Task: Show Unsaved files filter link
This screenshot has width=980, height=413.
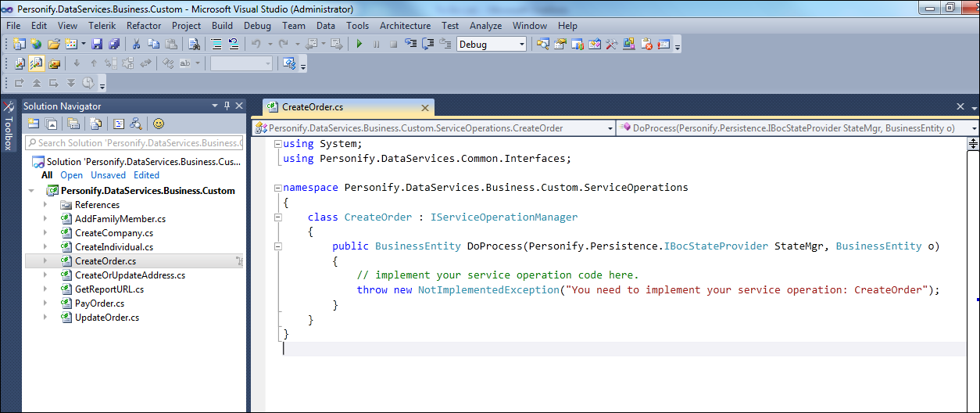Action: click(x=108, y=175)
